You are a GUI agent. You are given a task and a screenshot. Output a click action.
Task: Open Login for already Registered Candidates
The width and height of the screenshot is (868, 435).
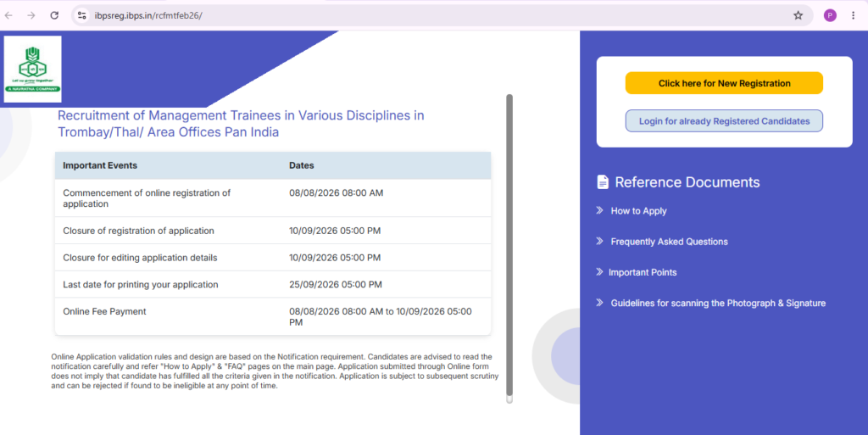point(724,120)
